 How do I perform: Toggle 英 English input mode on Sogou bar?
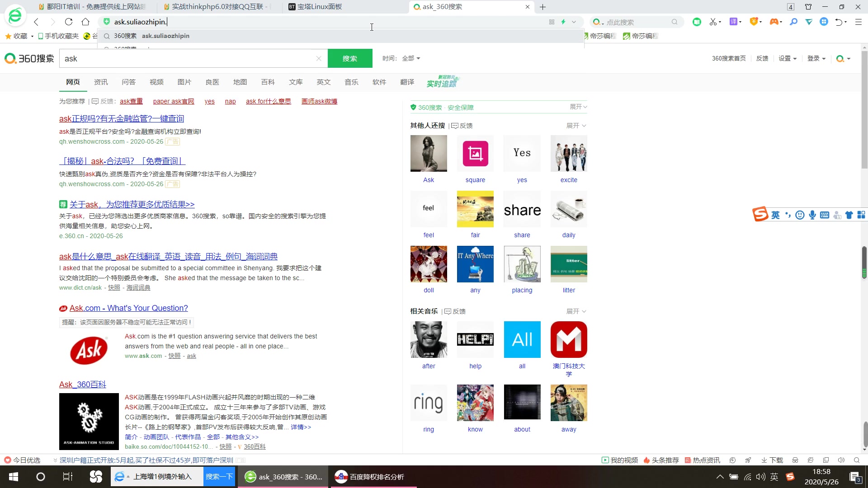point(775,216)
